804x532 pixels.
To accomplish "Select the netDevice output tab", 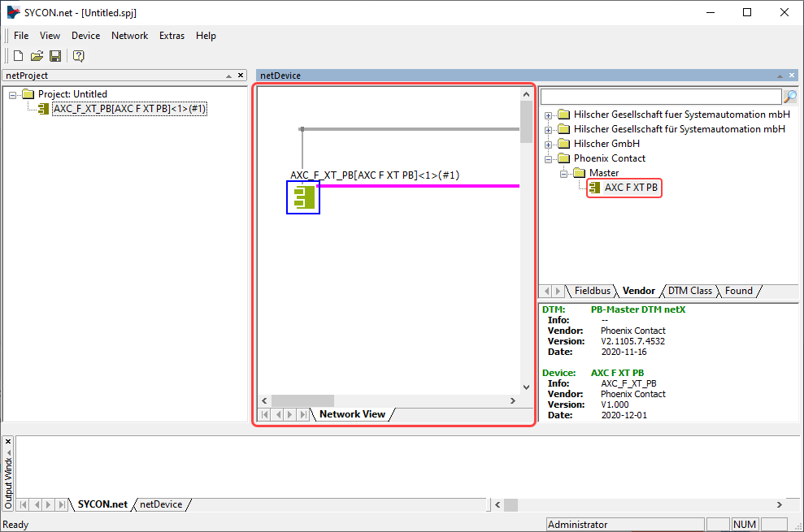I will tap(161, 504).
